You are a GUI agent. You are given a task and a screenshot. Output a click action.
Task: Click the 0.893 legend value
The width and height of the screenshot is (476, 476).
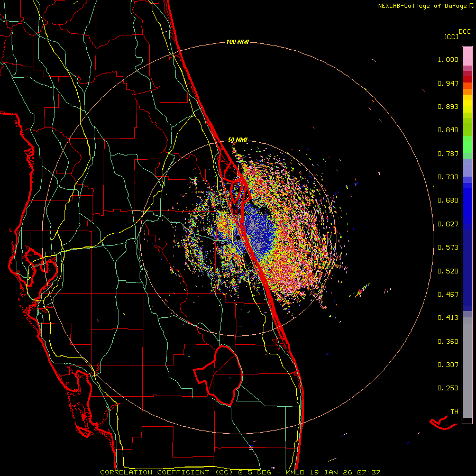tap(448, 106)
